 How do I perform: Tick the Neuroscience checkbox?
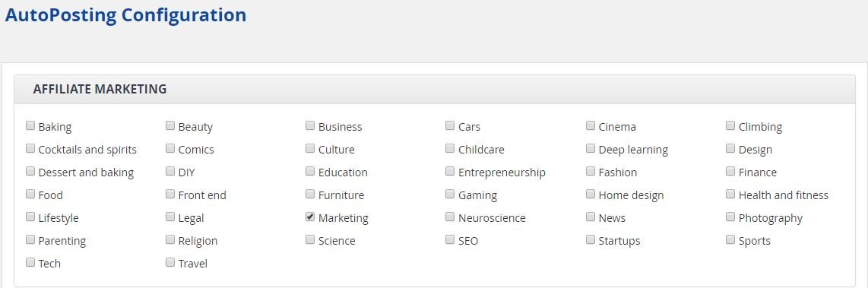tap(450, 217)
